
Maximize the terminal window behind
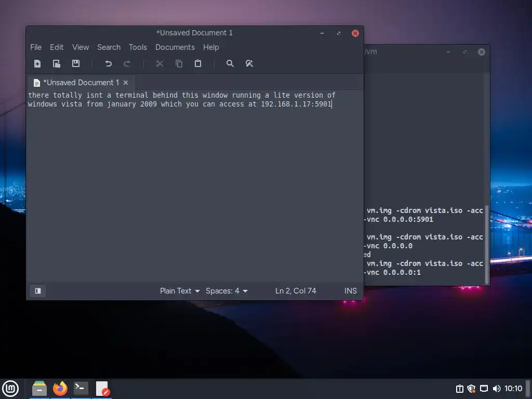point(465,52)
